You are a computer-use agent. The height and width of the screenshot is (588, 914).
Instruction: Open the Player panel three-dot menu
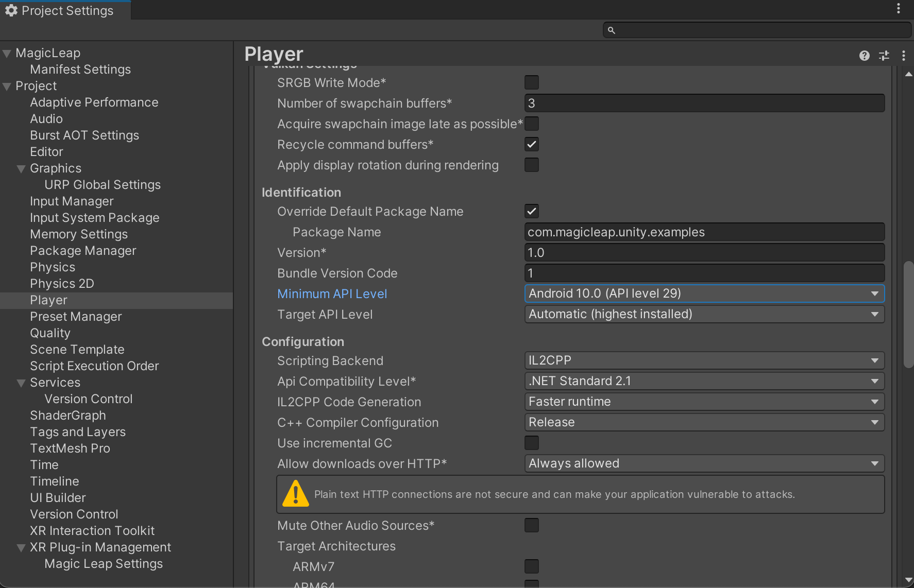903,56
